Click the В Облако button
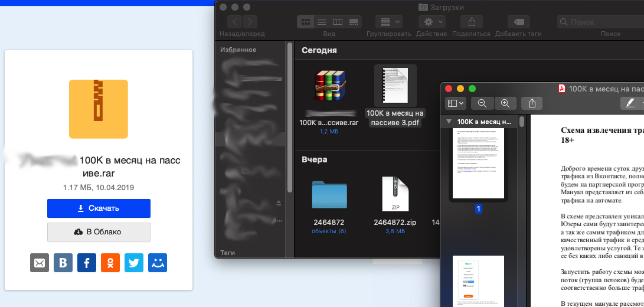The width and height of the screenshot is (644, 307). (x=99, y=232)
